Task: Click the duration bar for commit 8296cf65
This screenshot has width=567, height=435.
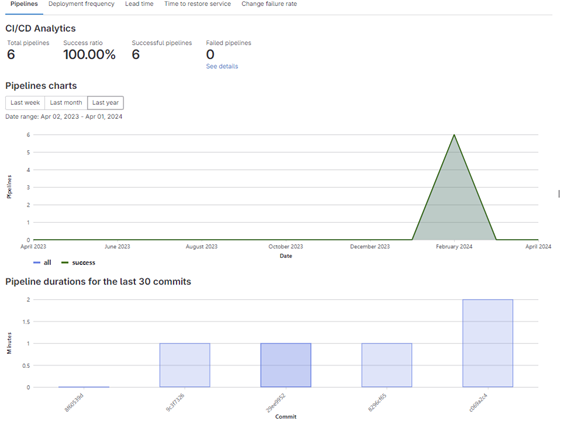Action: (387, 365)
